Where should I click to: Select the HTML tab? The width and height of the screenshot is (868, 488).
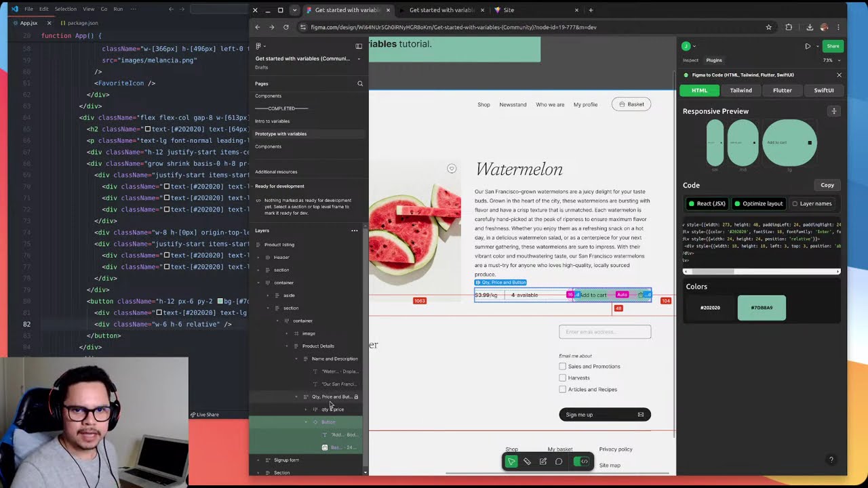(x=699, y=90)
